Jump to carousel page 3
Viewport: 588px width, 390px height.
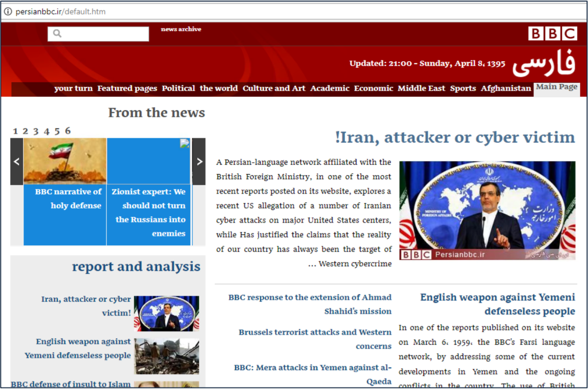[35, 131]
